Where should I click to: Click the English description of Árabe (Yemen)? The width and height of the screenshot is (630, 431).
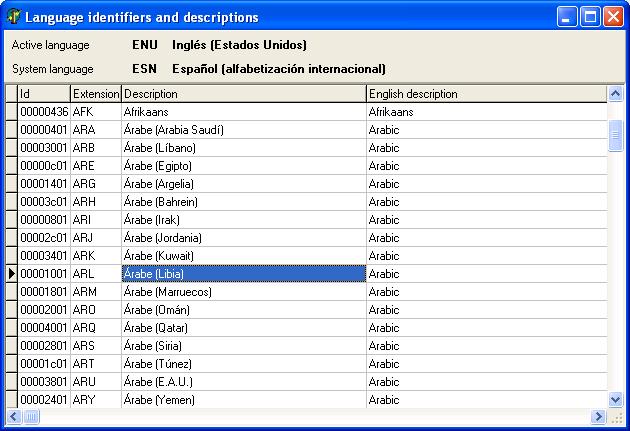[x=486, y=399]
